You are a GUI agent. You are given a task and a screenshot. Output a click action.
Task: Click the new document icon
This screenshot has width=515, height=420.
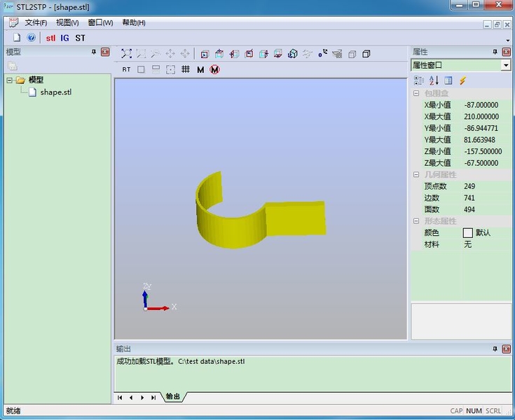pos(16,38)
